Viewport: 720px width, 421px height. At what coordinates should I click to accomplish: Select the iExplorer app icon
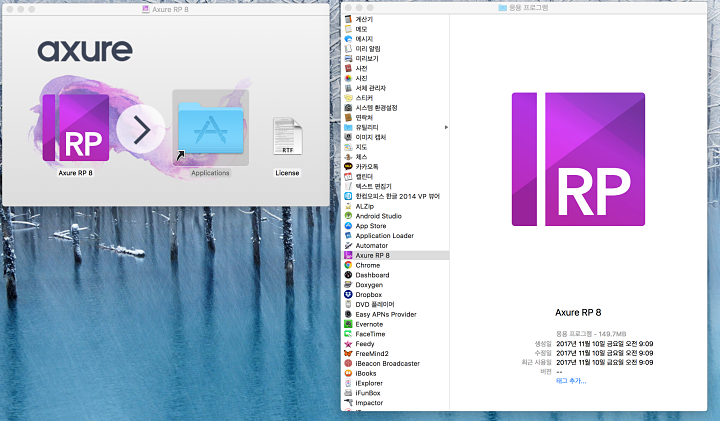(x=348, y=383)
